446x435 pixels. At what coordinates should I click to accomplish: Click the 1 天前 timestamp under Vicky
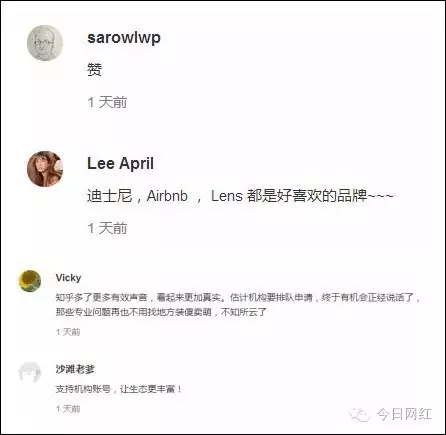(x=68, y=332)
